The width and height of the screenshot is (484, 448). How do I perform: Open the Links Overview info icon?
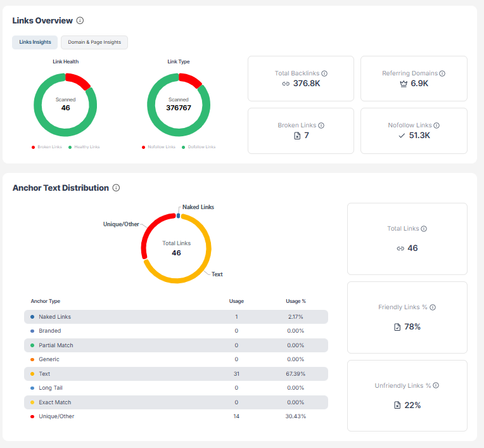80,21
